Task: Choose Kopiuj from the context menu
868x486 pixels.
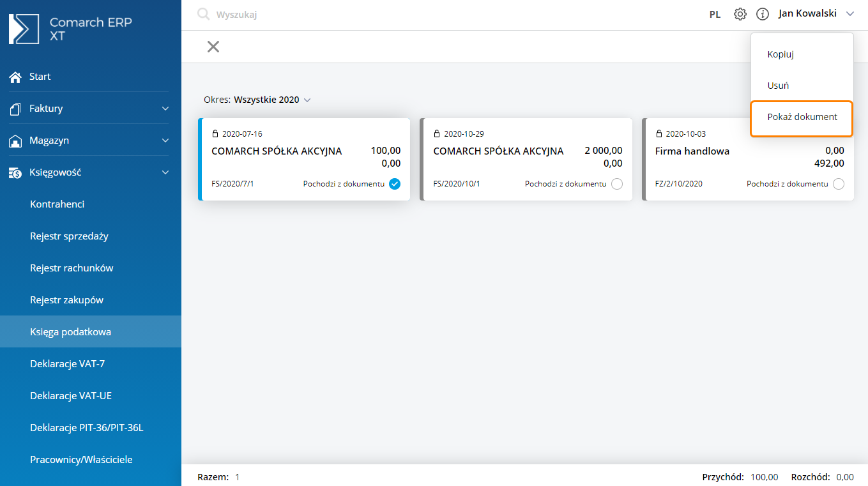Action: [x=780, y=54]
